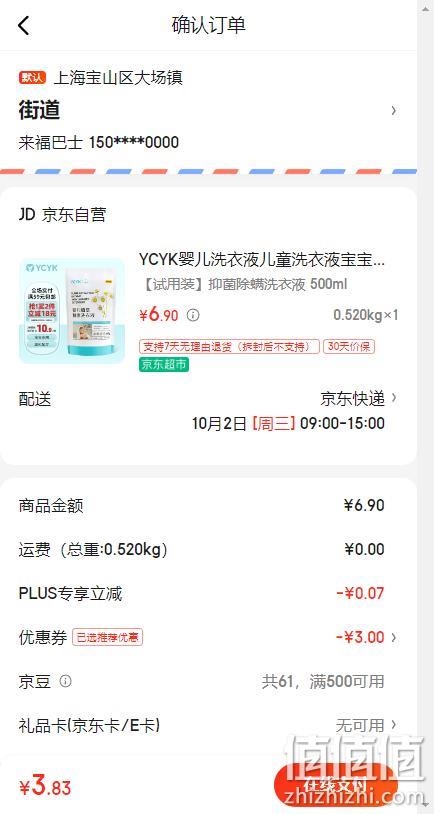434x814 pixels.
Task: Tap the delivery time 10月2日 09:00-15:00
Action: (288, 423)
